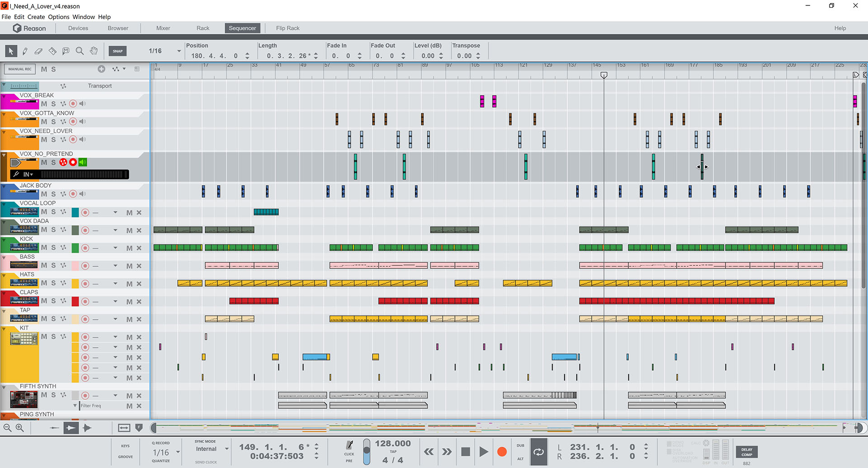This screenshot has width=868, height=468.
Task: Click the tempo click level slider
Action: pyautogui.click(x=367, y=452)
